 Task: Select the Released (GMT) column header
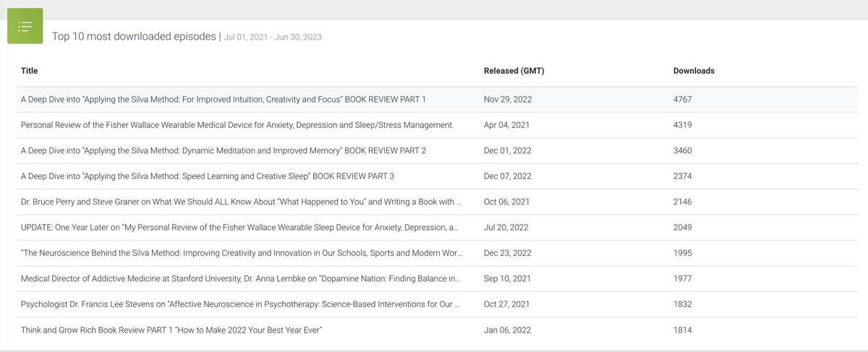coord(514,71)
